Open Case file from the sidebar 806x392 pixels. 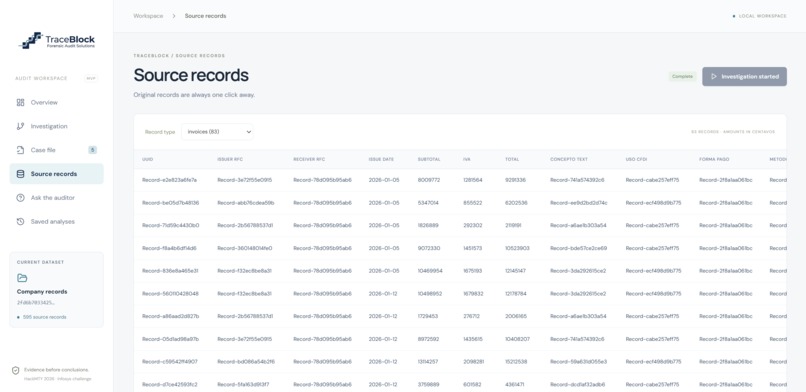click(x=57, y=150)
